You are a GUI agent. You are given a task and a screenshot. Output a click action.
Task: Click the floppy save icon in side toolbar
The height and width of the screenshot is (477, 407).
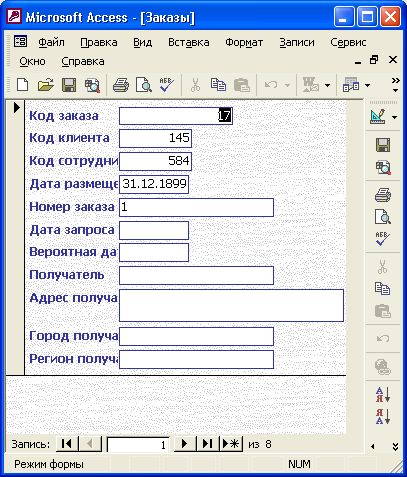pyautogui.click(x=383, y=145)
